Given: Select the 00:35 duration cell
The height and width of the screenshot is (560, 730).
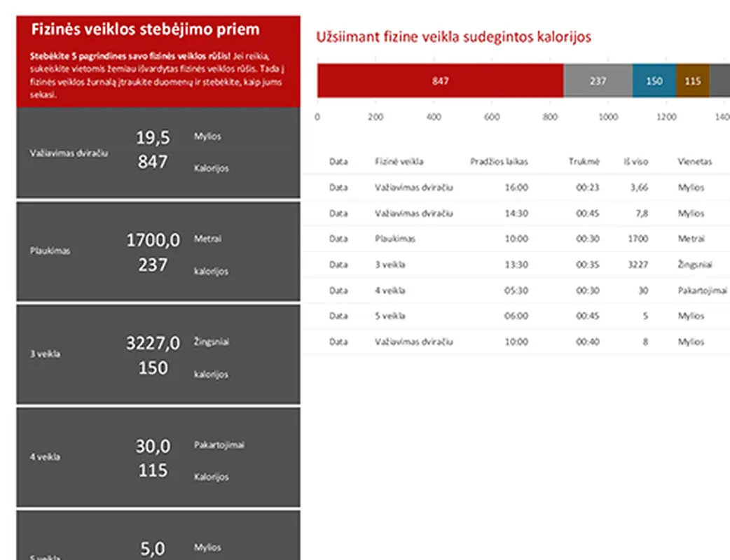Looking at the screenshot, I should point(588,265).
